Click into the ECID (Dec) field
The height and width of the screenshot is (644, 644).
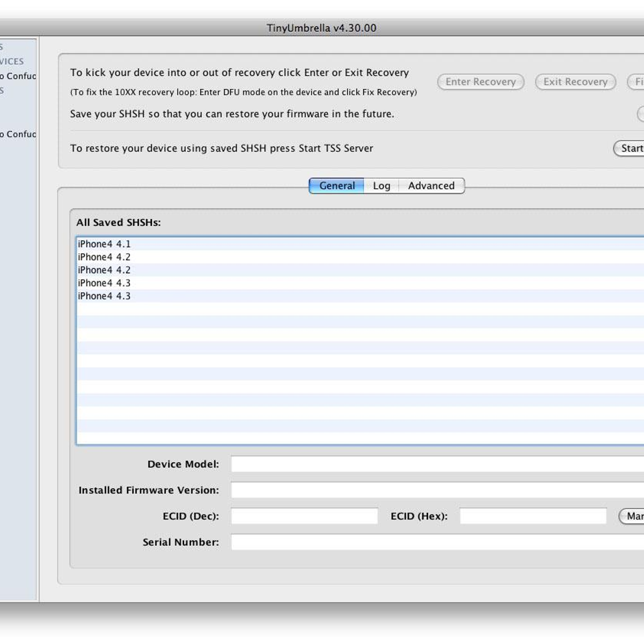[304, 516]
